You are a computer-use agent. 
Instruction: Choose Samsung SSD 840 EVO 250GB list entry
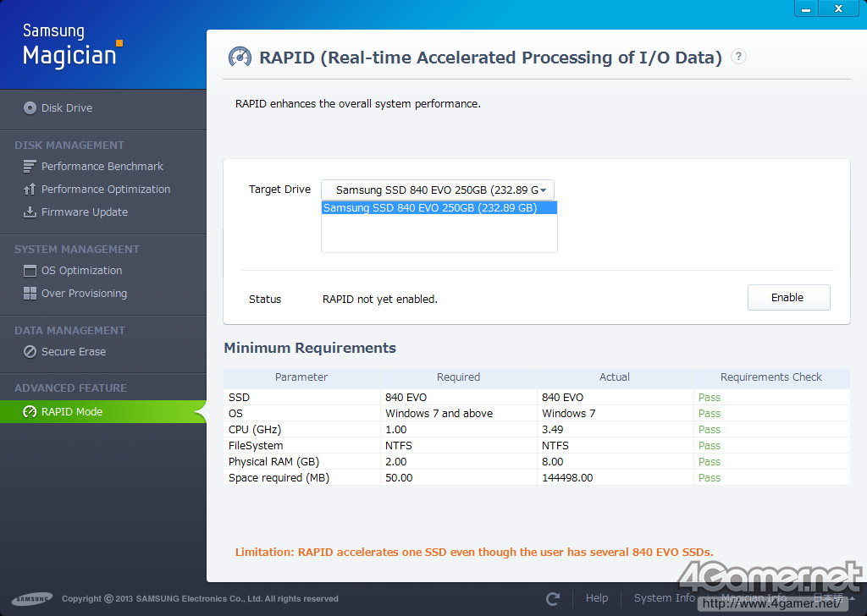439,207
